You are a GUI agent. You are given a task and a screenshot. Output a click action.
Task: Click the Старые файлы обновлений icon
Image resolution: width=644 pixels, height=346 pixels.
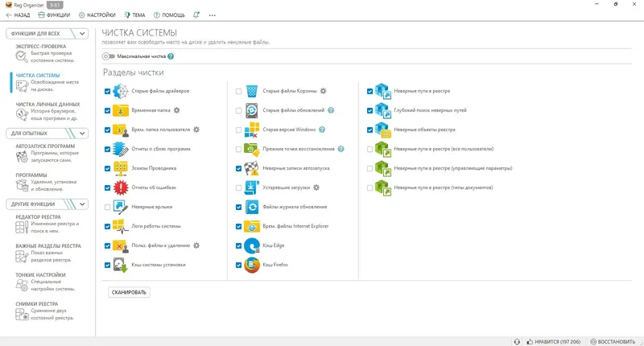(252, 110)
